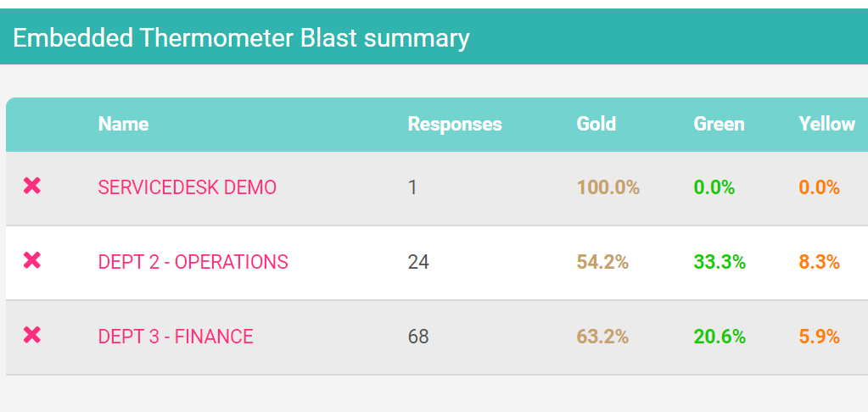Click the X icon beside DEPT 2 - OPERATIONS
The image size is (868, 412).
pyautogui.click(x=32, y=260)
